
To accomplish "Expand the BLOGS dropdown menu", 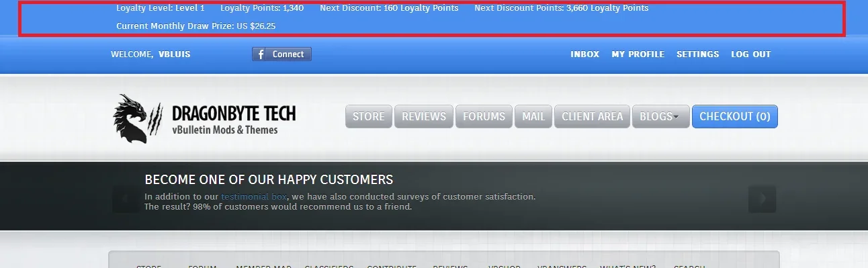I will pyautogui.click(x=660, y=116).
